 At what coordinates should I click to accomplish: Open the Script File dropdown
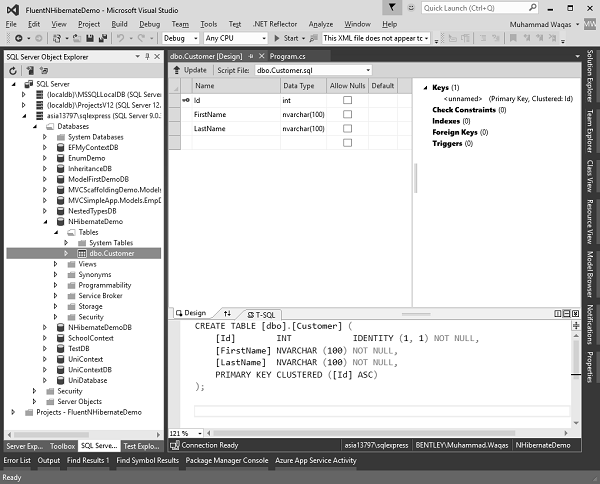coord(367,70)
